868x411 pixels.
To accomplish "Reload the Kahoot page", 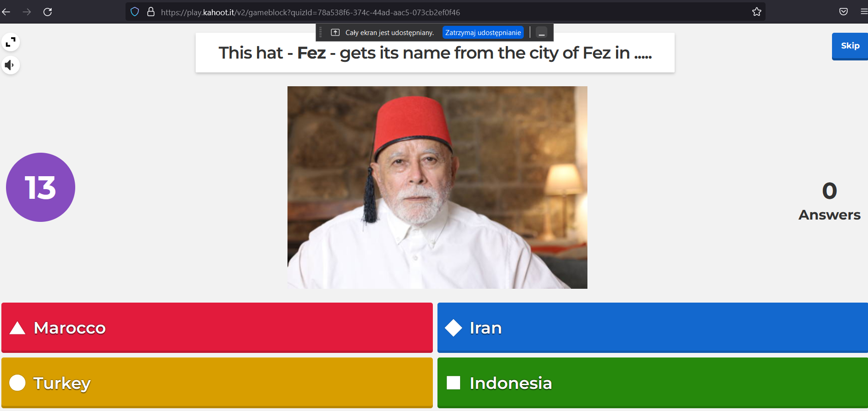I will [x=48, y=12].
